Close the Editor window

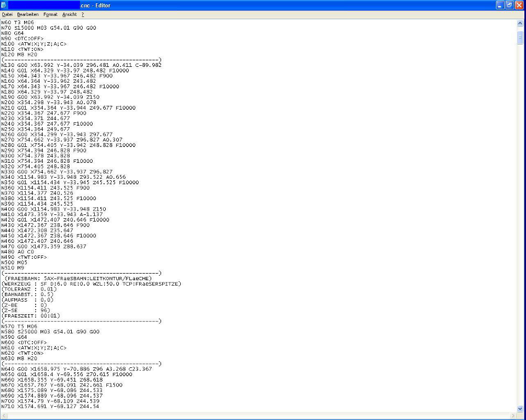pos(519,5)
